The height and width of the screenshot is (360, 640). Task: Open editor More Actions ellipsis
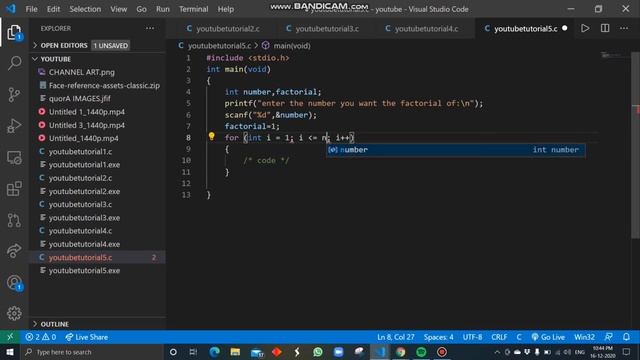pyautogui.click(x=624, y=28)
